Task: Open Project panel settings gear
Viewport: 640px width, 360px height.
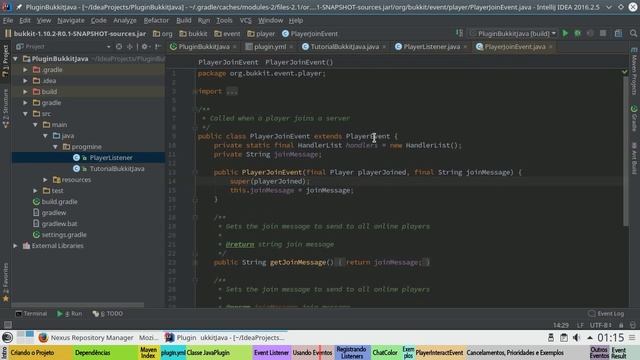Action: pos(144,47)
